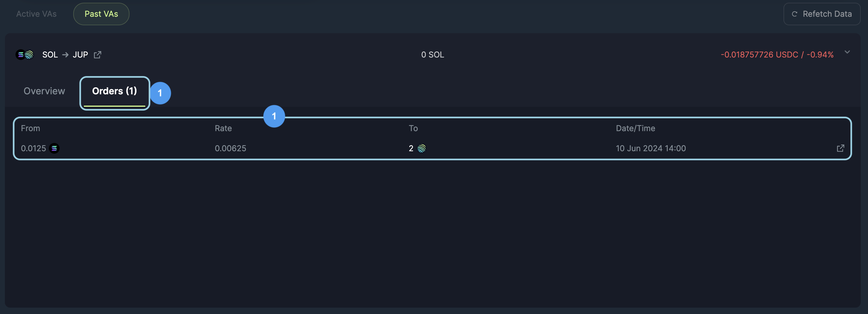Open the SOL to JUP external link icon
868x314 pixels.
click(97, 55)
